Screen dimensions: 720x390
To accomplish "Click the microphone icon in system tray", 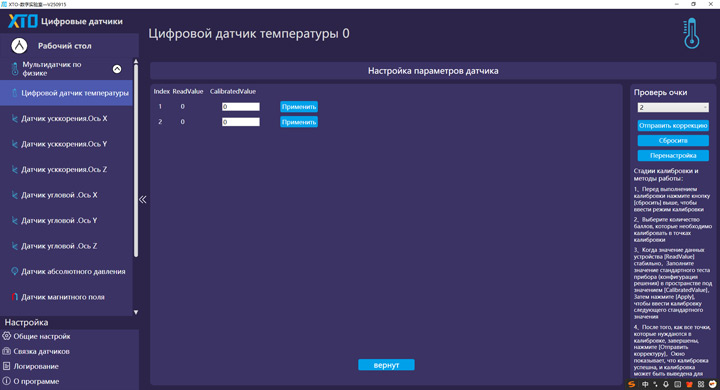I will click(666, 384).
